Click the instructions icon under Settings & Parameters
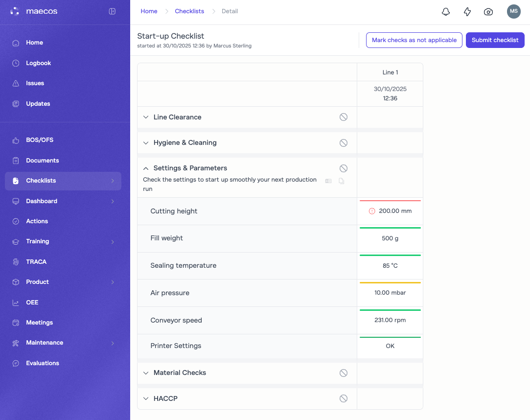 click(x=328, y=181)
